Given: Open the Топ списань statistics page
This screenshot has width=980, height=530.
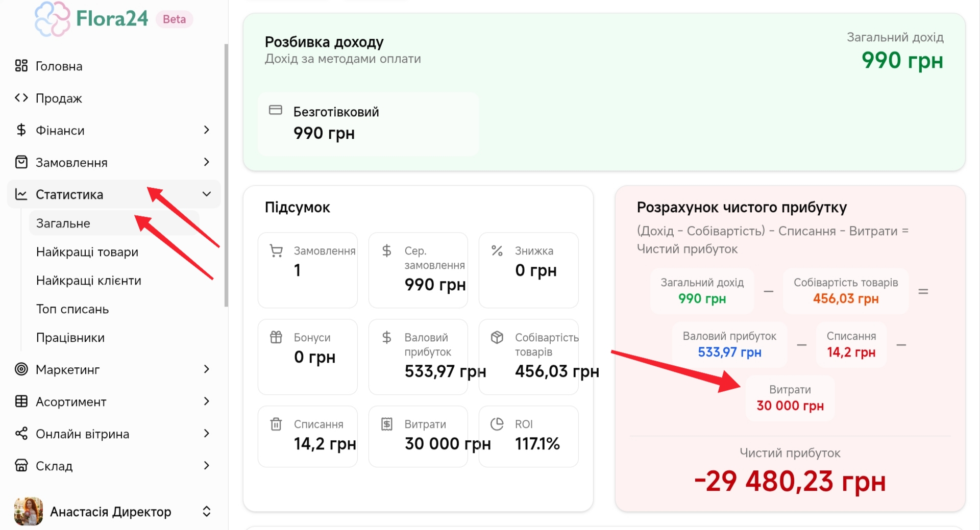Looking at the screenshot, I should (72, 309).
